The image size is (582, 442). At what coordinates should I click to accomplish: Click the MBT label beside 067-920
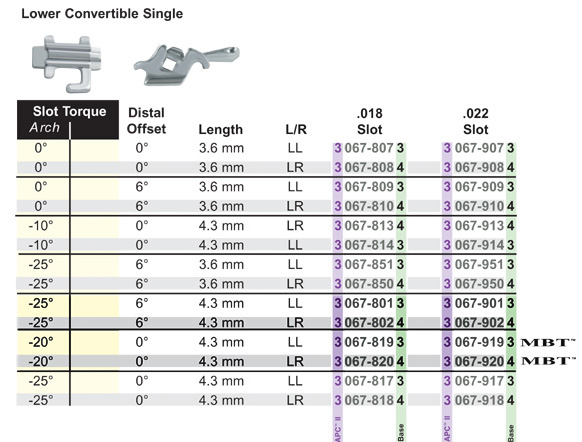548,360
